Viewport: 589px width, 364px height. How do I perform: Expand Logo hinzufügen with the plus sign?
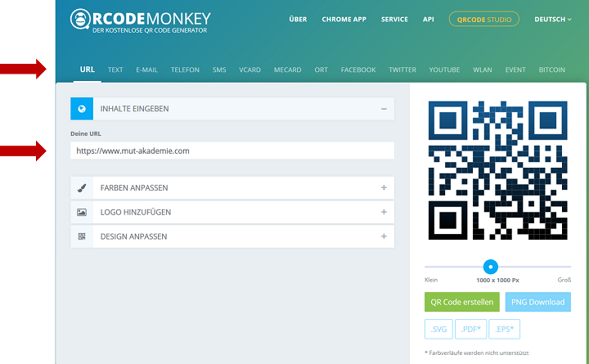(x=384, y=212)
